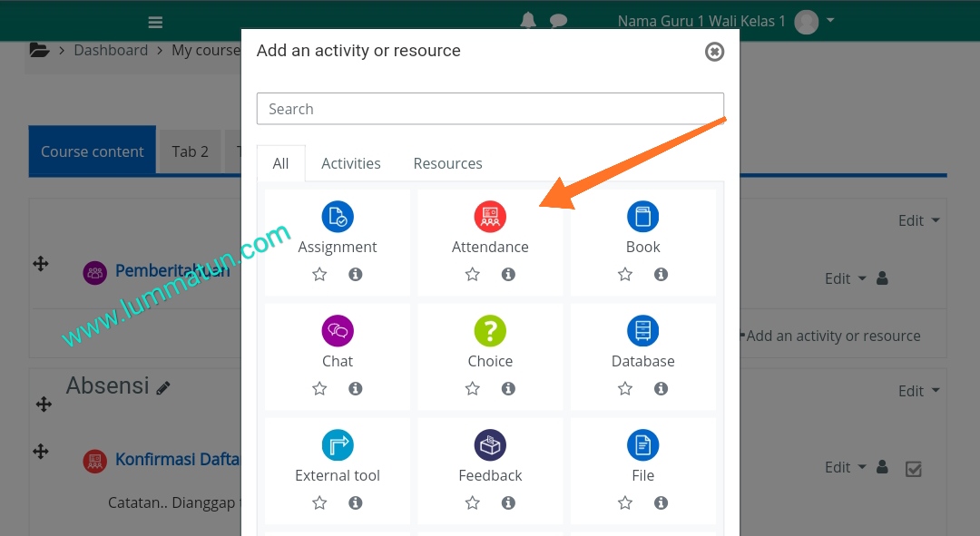The height and width of the screenshot is (536, 980).
Task: Open the Absensi section Edit dropdown
Action: coord(918,391)
